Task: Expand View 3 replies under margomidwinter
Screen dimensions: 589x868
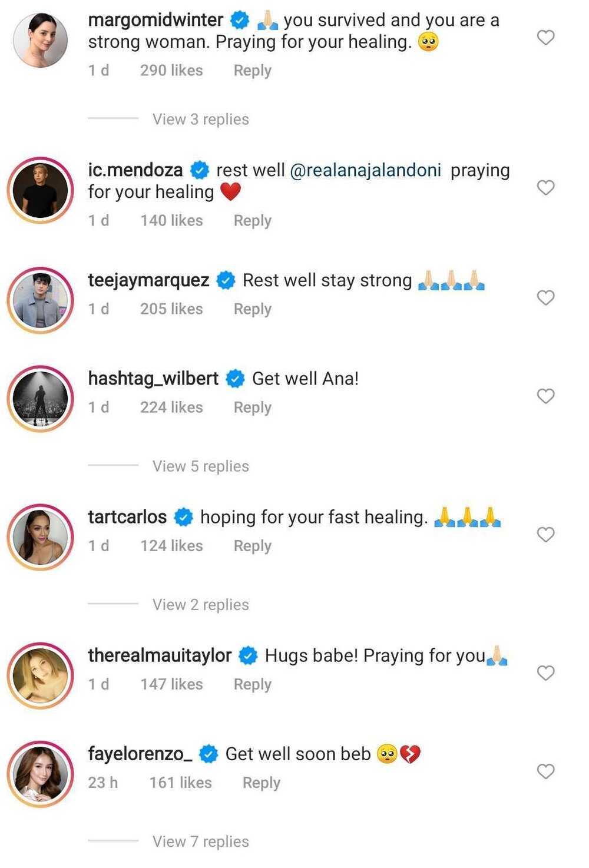Action: pyautogui.click(x=200, y=120)
